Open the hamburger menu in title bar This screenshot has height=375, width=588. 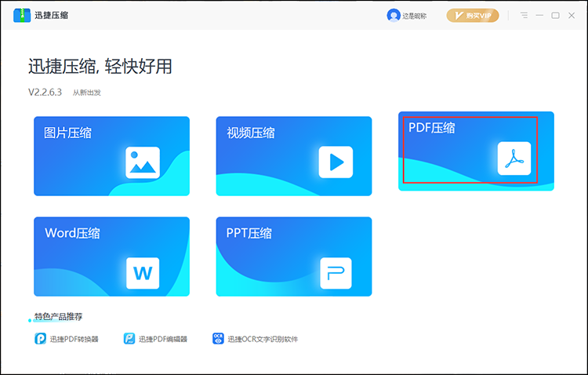click(524, 16)
